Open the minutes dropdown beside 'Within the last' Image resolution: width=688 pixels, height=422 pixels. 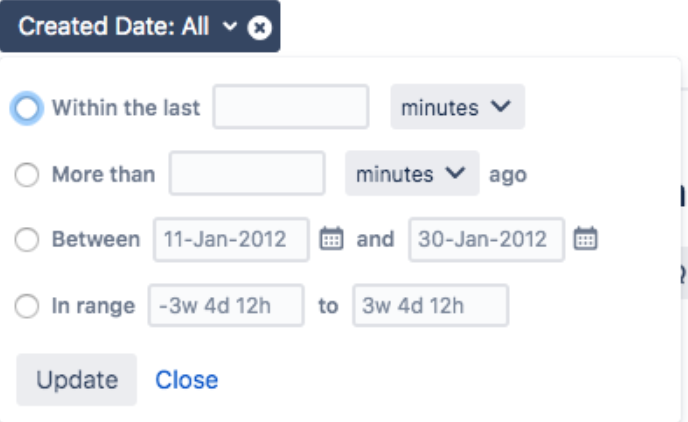click(458, 107)
